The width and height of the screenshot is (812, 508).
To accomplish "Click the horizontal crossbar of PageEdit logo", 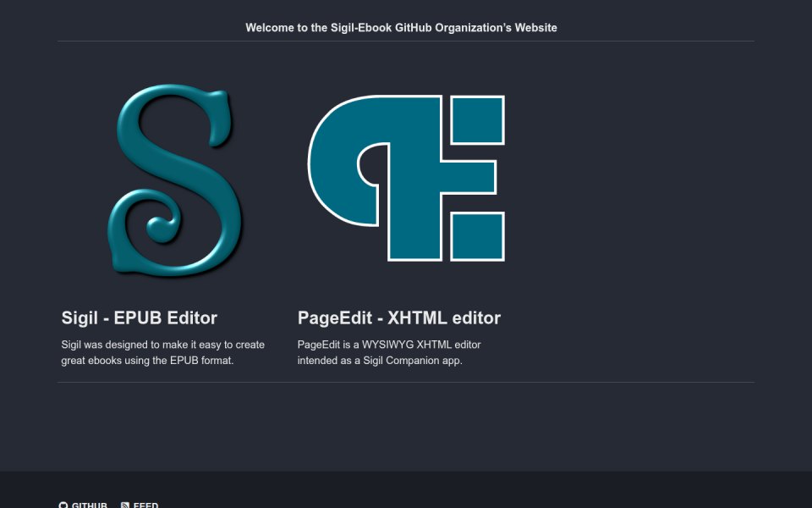I will tap(469, 177).
